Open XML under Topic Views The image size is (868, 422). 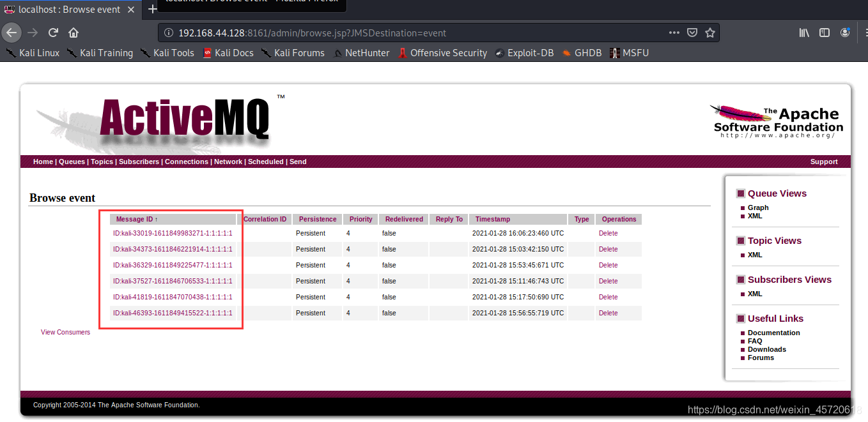(x=755, y=255)
